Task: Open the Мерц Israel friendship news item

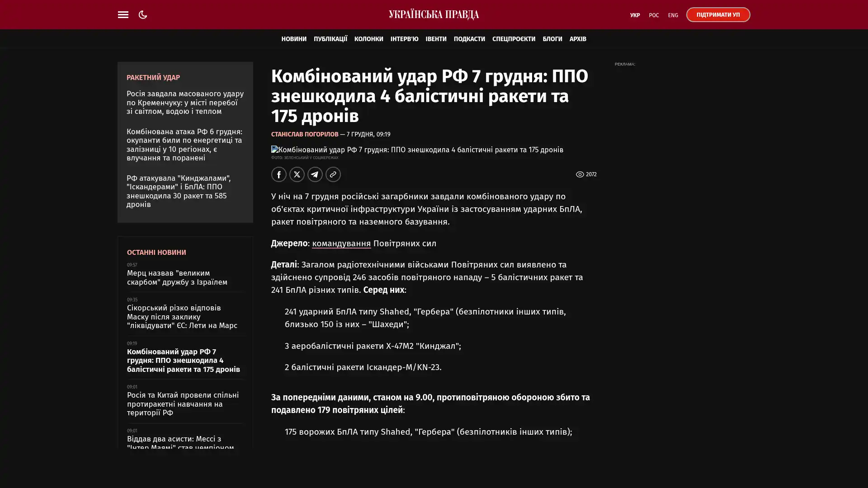Action: click(177, 277)
